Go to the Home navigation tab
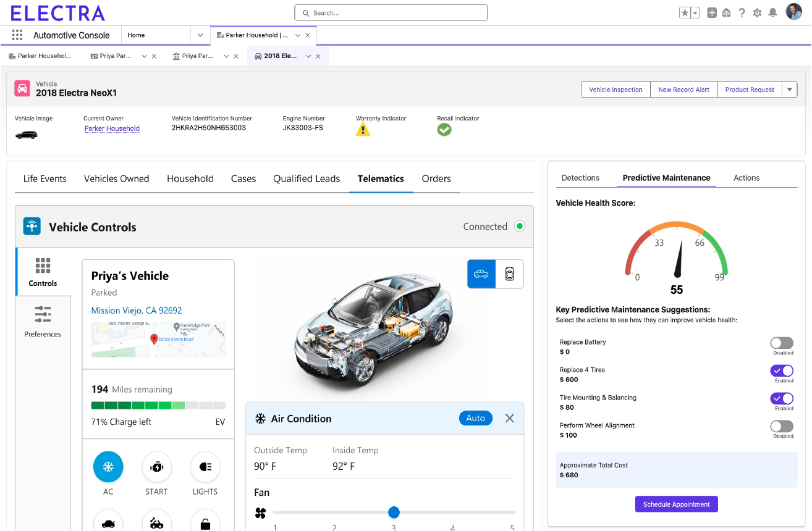812x531 pixels. click(x=136, y=35)
